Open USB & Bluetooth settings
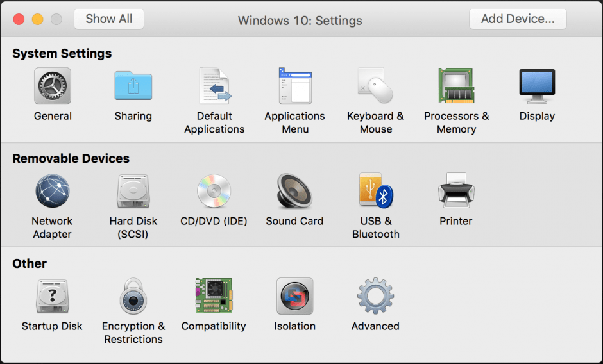Viewport: 603px width, 364px height. click(376, 190)
